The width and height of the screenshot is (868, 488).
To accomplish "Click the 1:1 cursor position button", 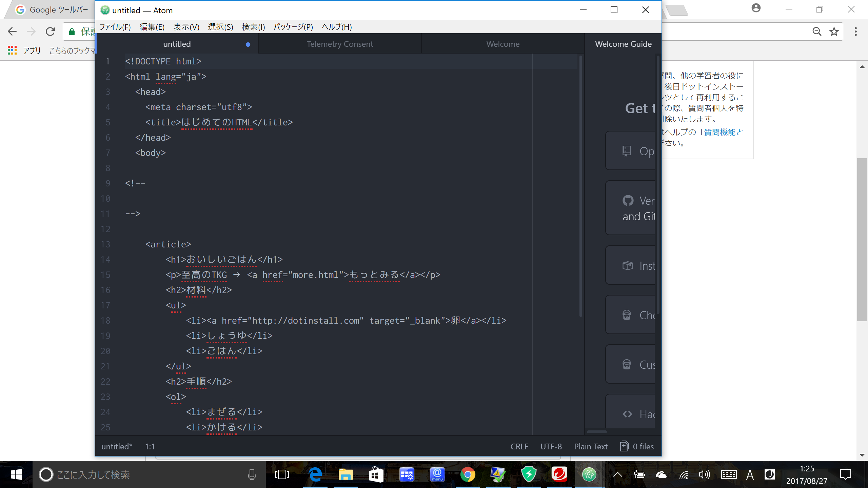I will [x=150, y=447].
